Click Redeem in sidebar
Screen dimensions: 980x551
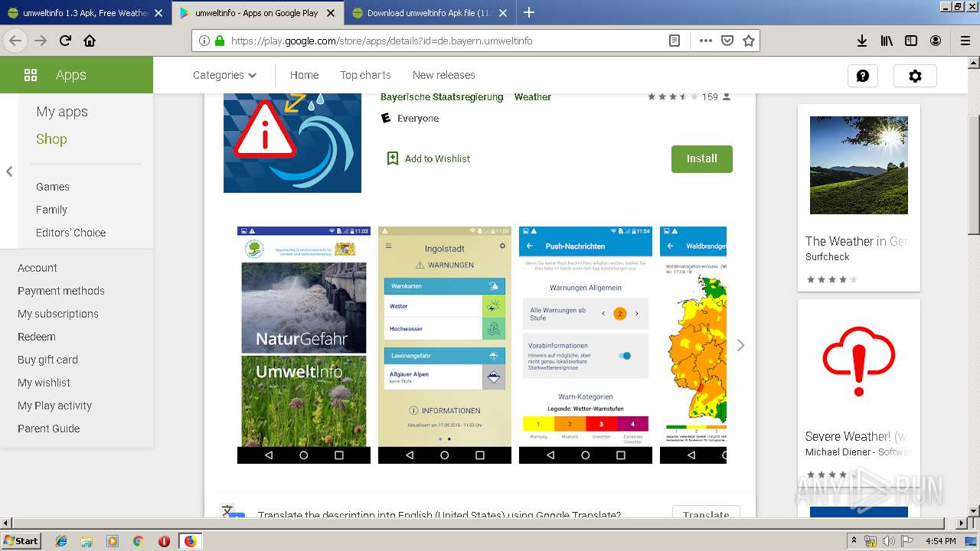point(37,337)
